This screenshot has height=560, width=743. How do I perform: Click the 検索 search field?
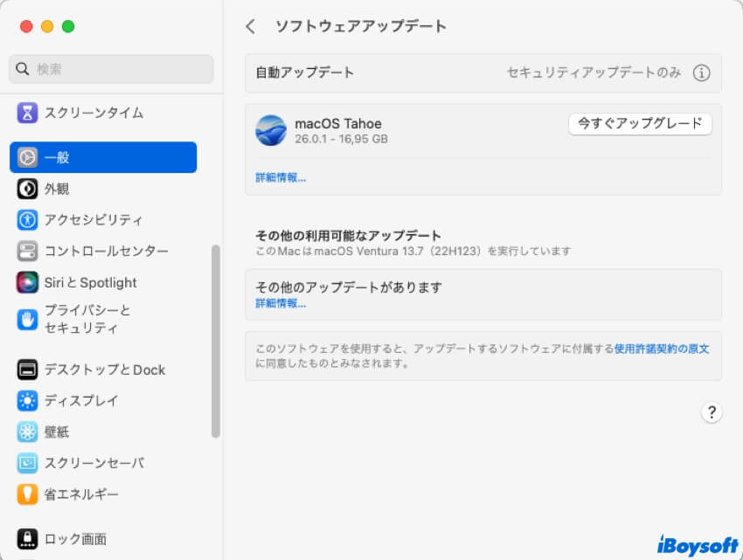[x=112, y=69]
